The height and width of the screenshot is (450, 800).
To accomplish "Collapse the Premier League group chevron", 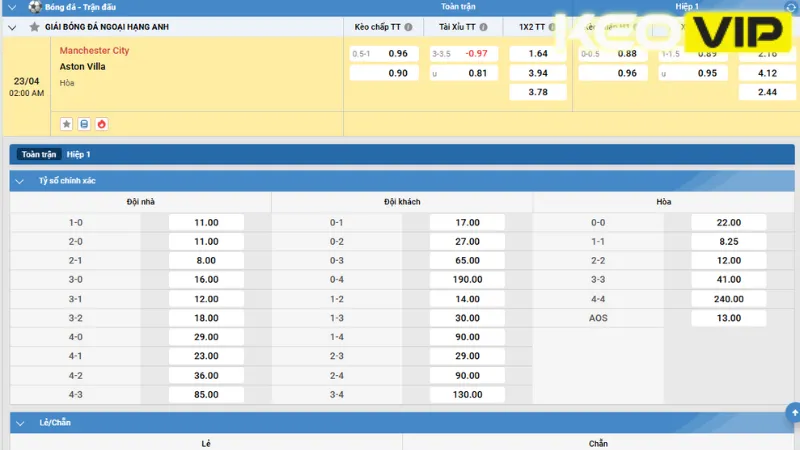I will pyautogui.click(x=11, y=27).
